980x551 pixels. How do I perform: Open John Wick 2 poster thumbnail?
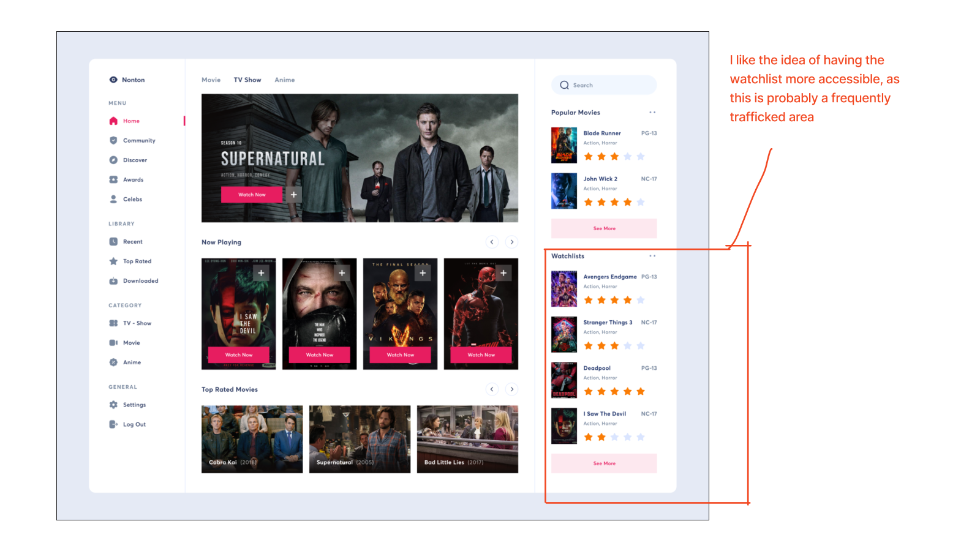(564, 191)
